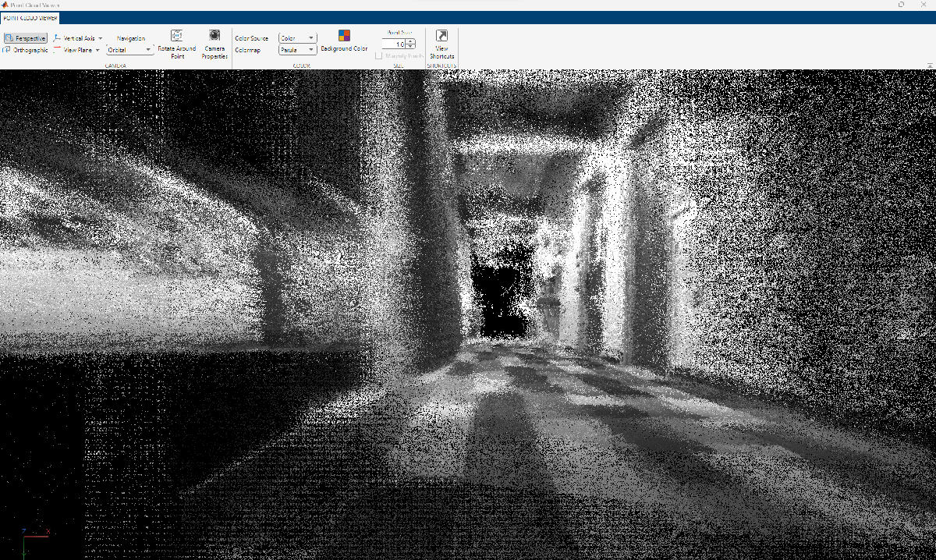Increase point size with the up arrow
The height and width of the screenshot is (560, 936).
coord(411,42)
